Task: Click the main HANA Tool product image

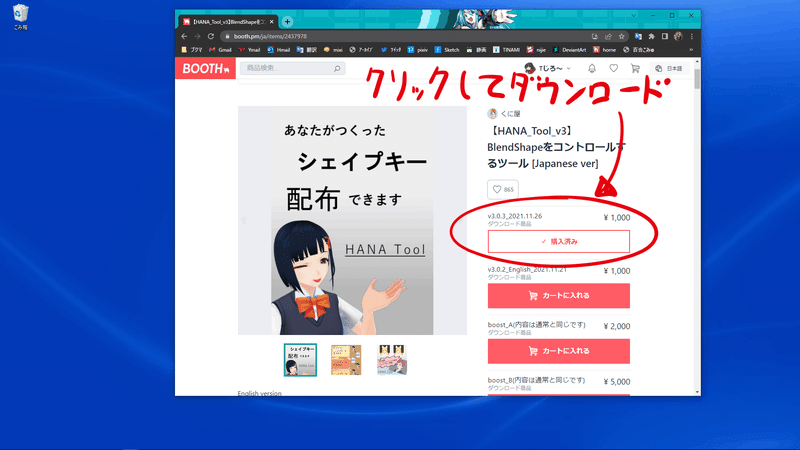Action: coord(352,220)
